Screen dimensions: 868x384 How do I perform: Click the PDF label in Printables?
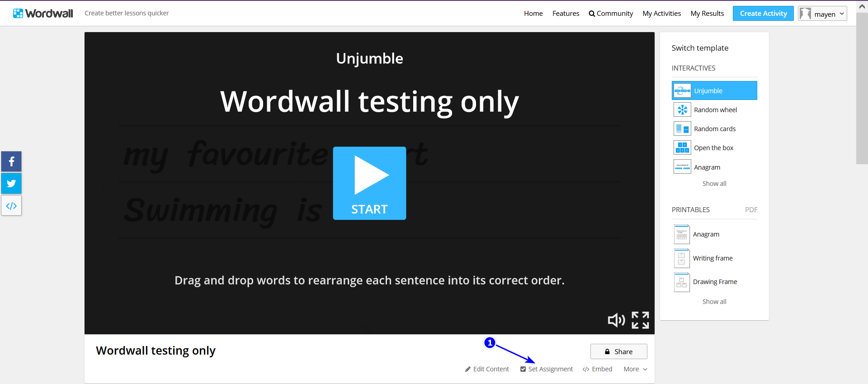click(751, 210)
